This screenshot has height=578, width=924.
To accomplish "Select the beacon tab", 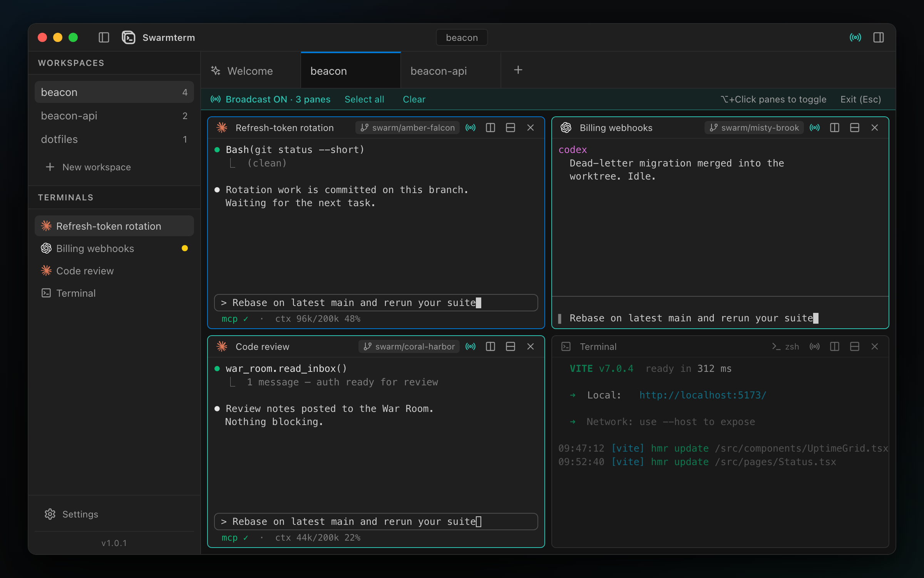I will coord(351,71).
